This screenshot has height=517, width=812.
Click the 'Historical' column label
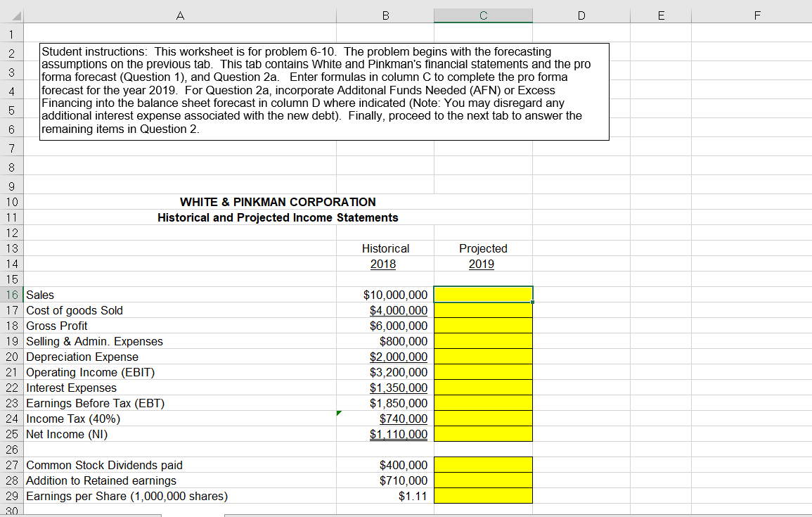[385, 249]
